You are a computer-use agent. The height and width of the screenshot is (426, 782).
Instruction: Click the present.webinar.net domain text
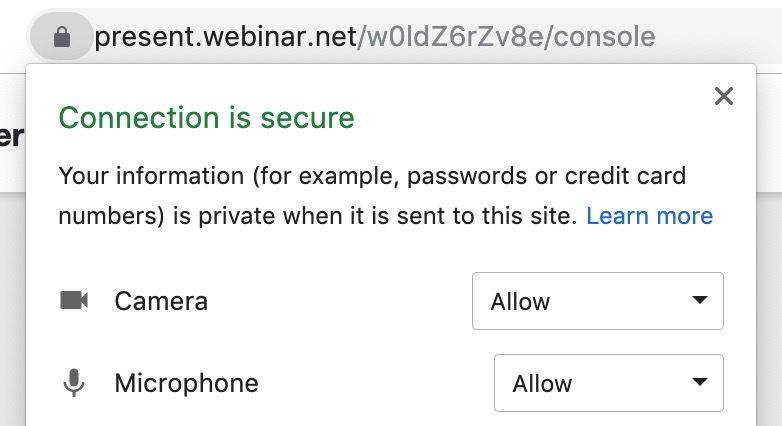coord(226,38)
